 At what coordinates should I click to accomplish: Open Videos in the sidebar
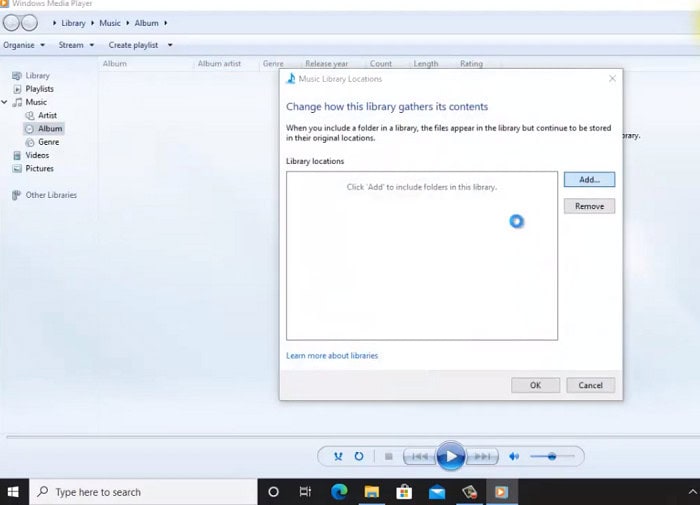click(37, 155)
